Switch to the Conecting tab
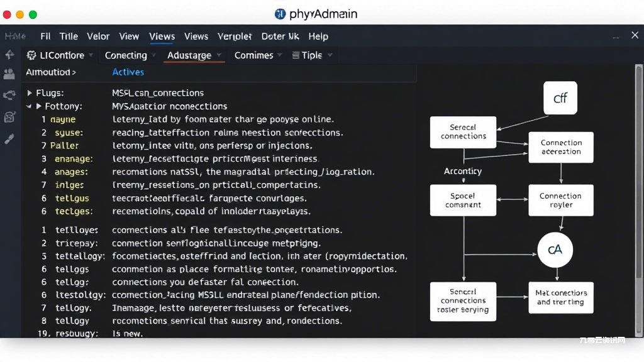 click(130, 55)
